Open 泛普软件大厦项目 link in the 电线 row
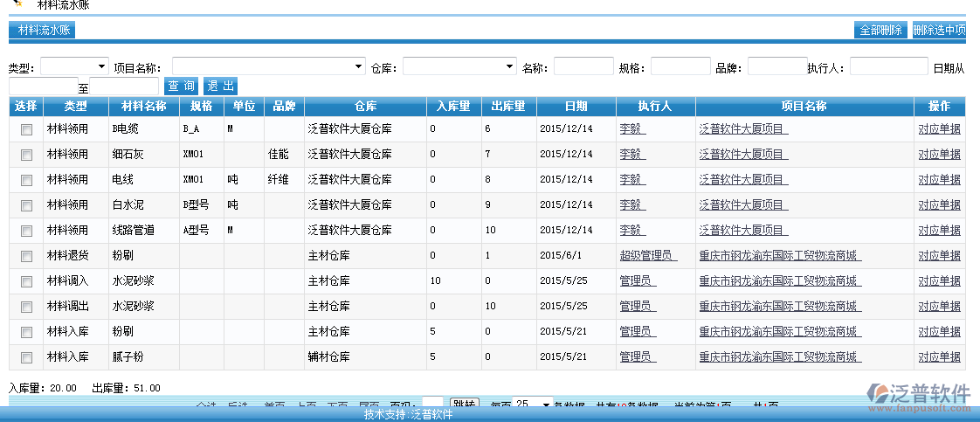The image size is (980, 422). click(x=743, y=180)
